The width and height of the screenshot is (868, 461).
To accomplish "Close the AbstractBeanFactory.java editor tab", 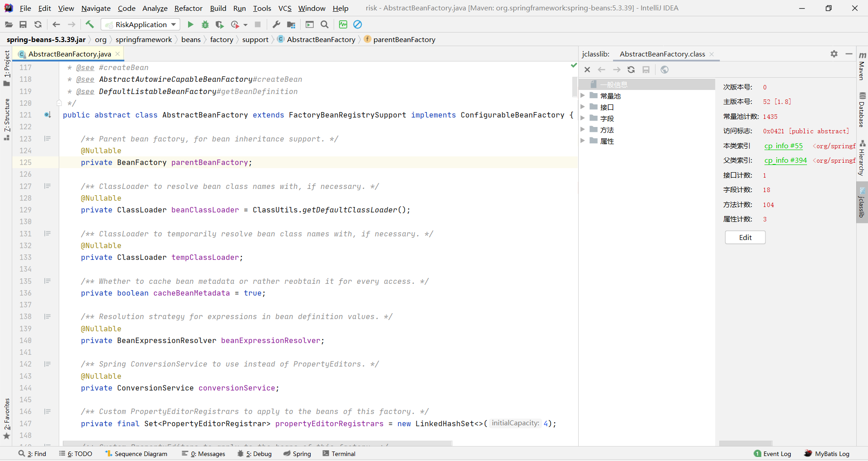I will (x=118, y=54).
